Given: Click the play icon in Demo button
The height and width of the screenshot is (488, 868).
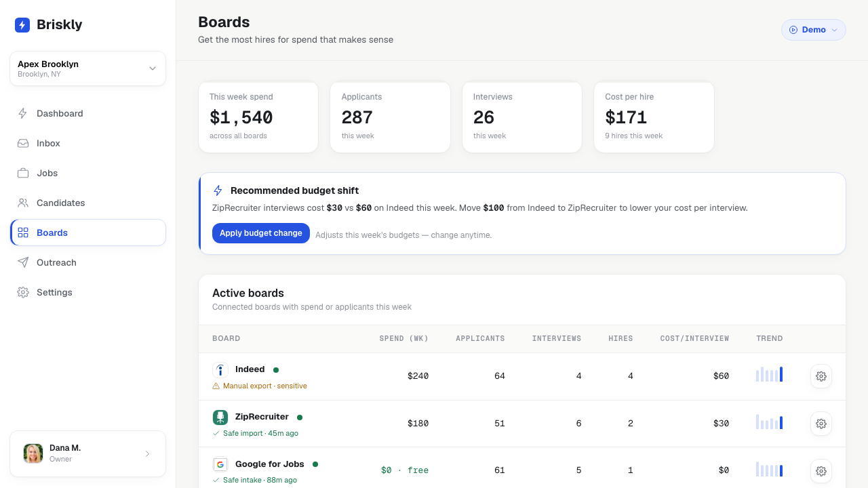Looking at the screenshot, I should tap(793, 30).
